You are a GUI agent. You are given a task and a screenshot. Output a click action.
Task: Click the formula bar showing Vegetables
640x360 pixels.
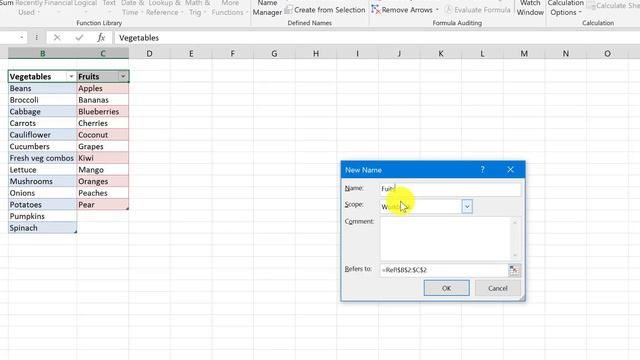(378, 38)
